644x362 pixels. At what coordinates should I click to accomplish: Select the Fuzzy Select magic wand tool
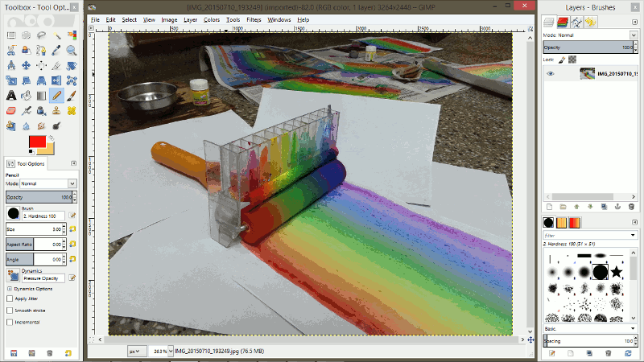(x=56, y=35)
